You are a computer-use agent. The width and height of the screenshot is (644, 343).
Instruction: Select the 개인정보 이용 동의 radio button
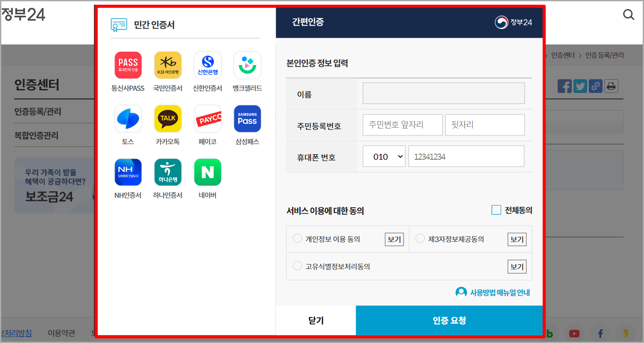pyautogui.click(x=297, y=239)
